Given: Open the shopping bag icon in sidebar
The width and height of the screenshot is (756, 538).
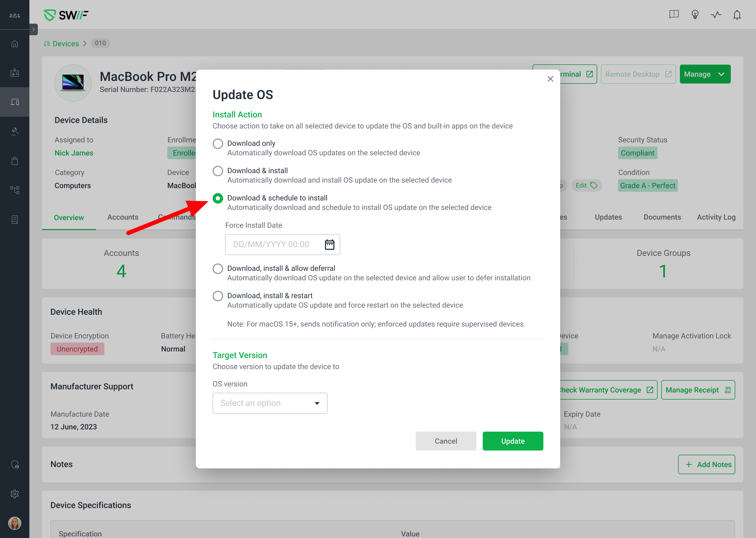Looking at the screenshot, I should pos(14,161).
